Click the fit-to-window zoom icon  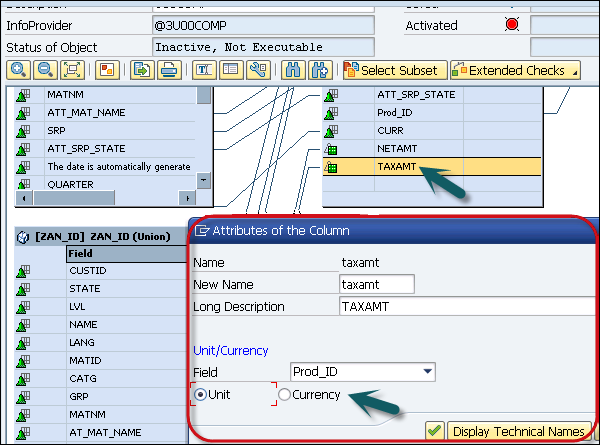point(71,70)
